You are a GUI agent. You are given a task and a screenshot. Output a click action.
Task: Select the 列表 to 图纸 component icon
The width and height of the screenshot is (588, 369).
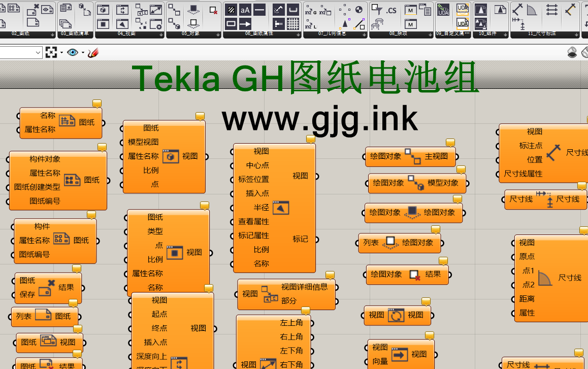point(43,315)
